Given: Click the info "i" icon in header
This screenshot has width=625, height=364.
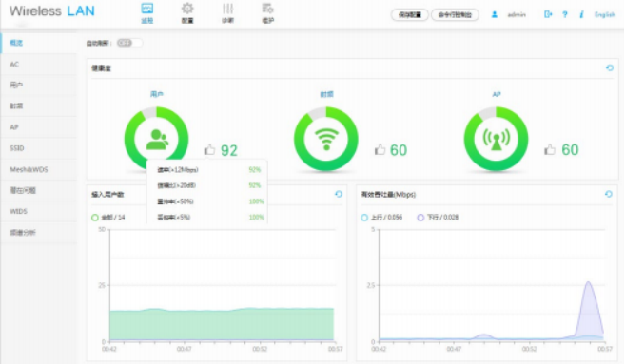Looking at the screenshot, I should point(581,15).
